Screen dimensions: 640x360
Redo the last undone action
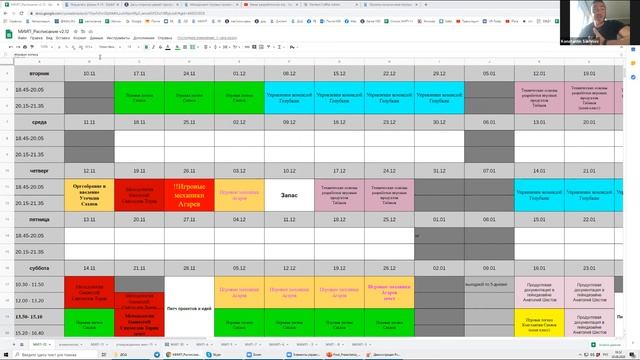[x=18, y=47]
